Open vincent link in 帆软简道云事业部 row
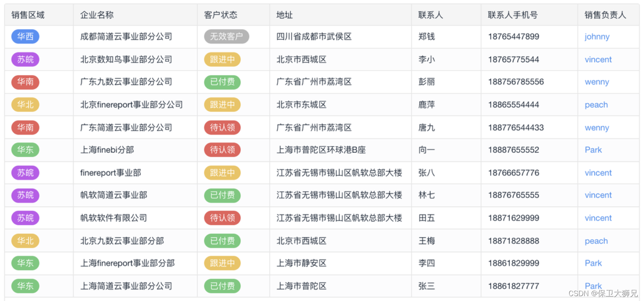644x301 pixels. 598,195
